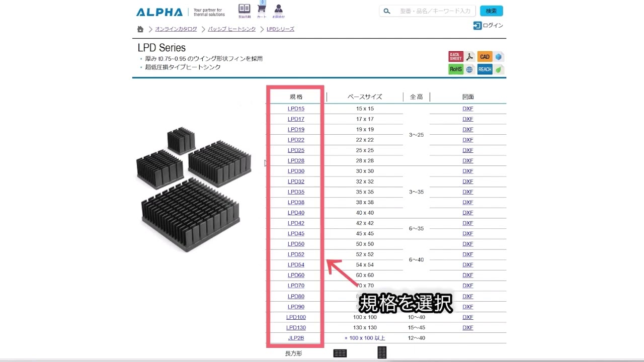Image resolution: width=644 pixels, height=362 pixels.
Task: Open the LPD90 model link
Action: [296, 307]
